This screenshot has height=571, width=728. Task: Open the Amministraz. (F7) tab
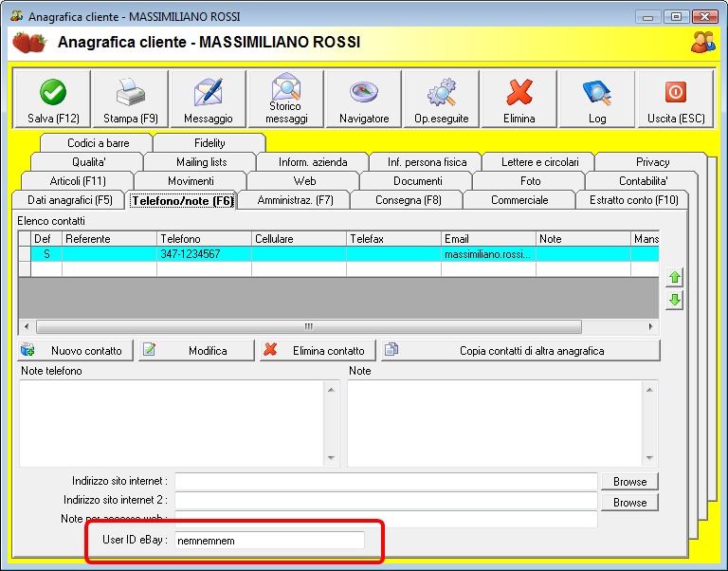[296, 200]
